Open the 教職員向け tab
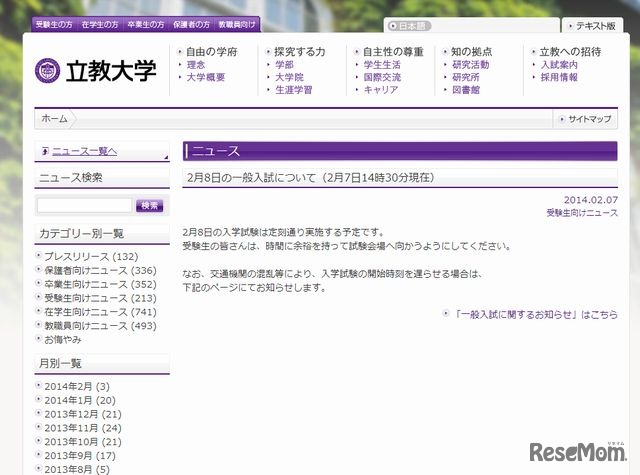This screenshot has width=640, height=475. (237, 24)
